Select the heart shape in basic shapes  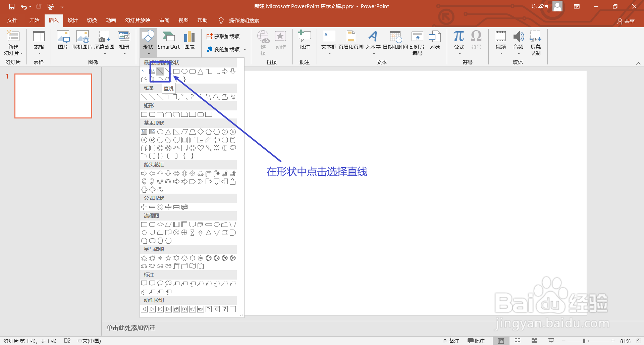pyautogui.click(x=201, y=148)
